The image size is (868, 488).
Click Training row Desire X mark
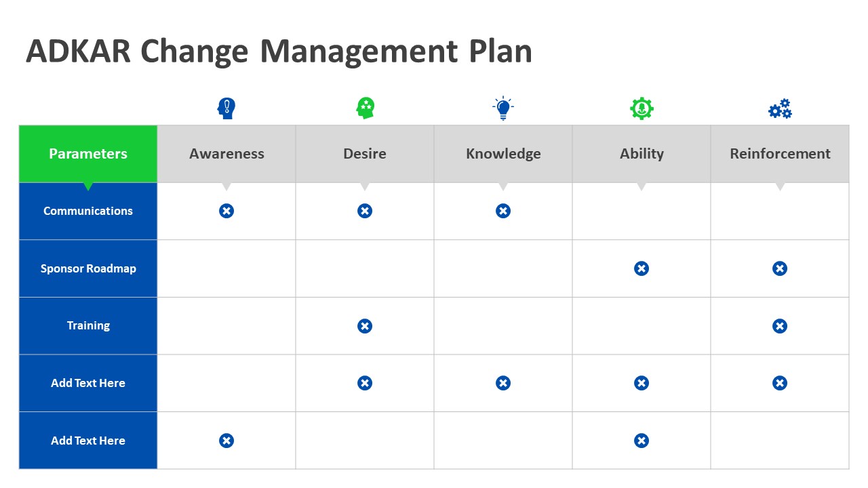coord(365,326)
